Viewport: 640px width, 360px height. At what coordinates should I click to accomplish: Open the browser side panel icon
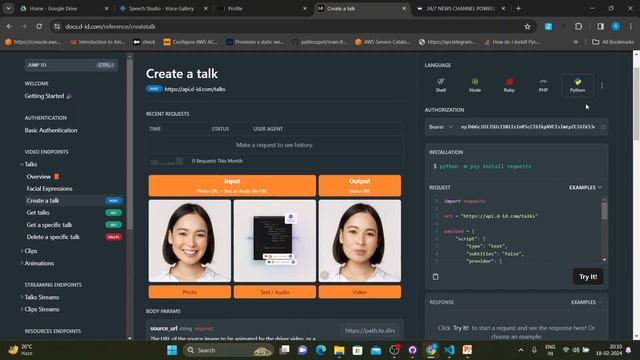coord(600,27)
